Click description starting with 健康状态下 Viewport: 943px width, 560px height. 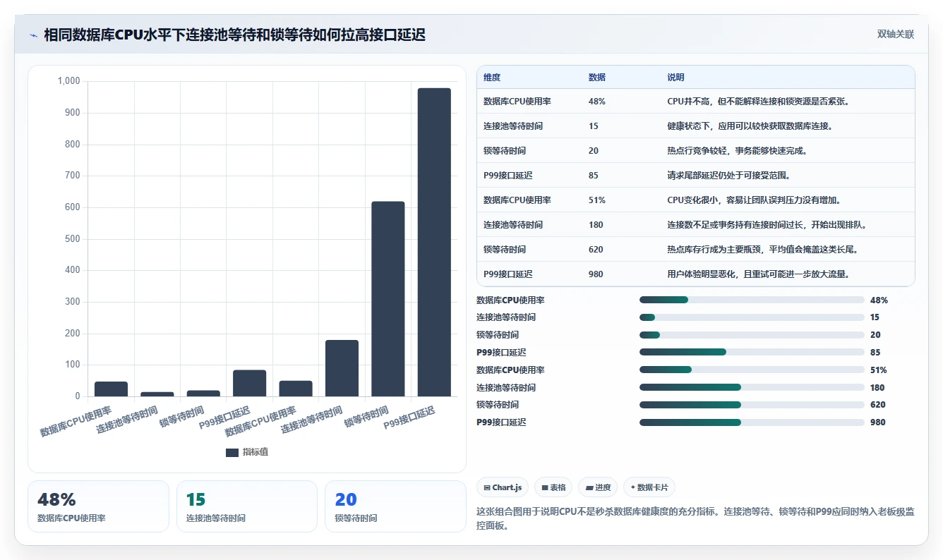750,126
